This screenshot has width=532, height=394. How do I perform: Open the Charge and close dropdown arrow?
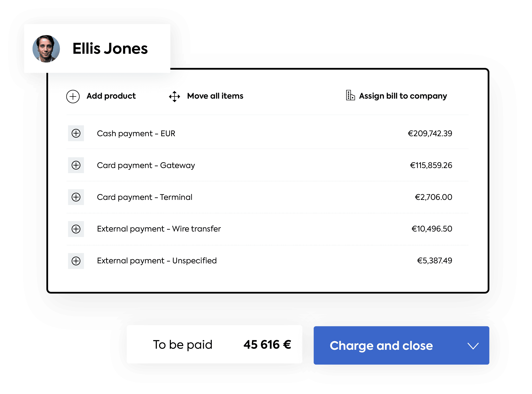[473, 346]
